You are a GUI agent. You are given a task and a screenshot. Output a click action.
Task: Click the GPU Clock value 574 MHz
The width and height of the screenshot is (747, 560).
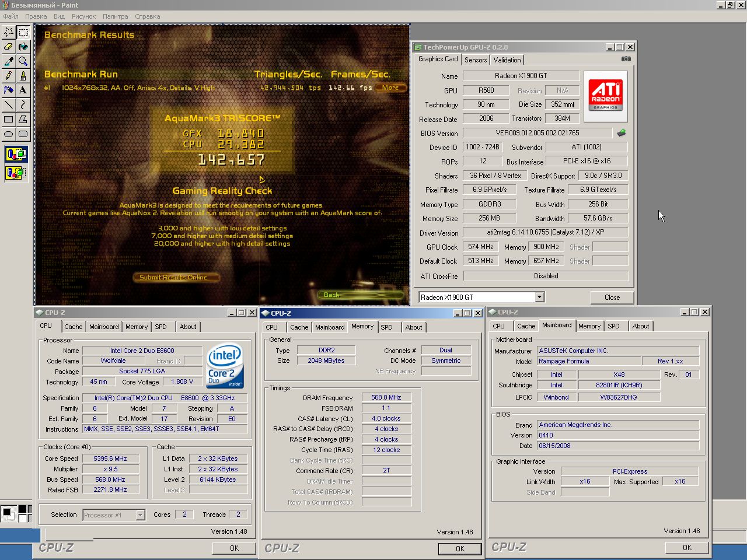tap(481, 247)
